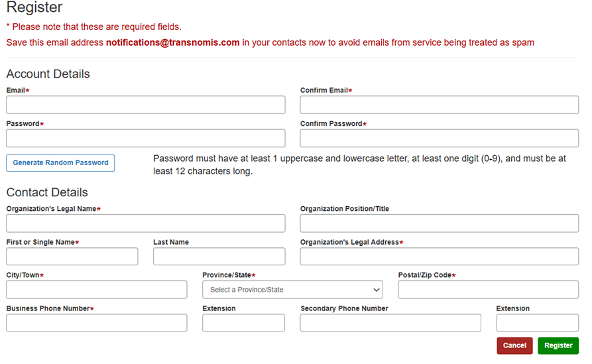This screenshot has height=364, width=592.
Task: Click into the Password field
Action: [x=145, y=138]
